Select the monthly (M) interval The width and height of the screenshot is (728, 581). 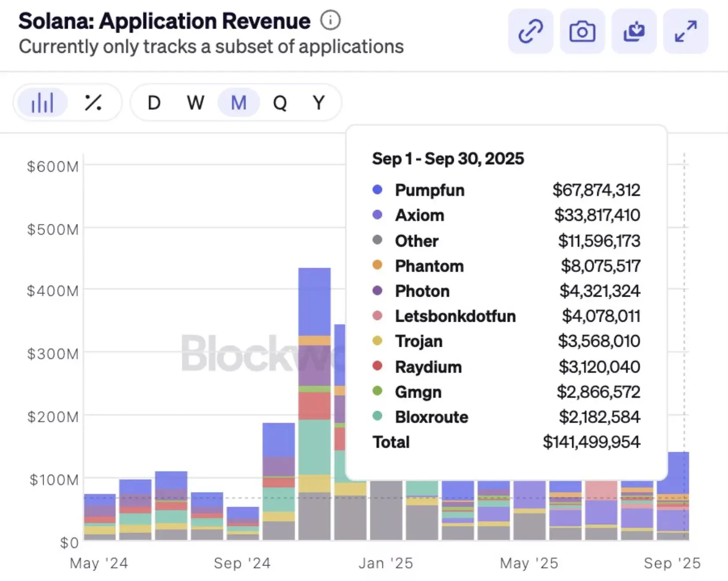tap(239, 103)
